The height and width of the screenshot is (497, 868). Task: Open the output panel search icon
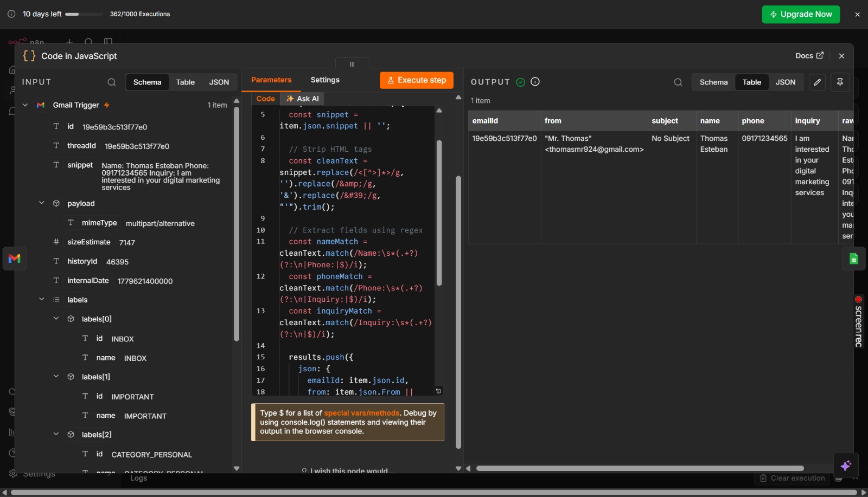[678, 82]
